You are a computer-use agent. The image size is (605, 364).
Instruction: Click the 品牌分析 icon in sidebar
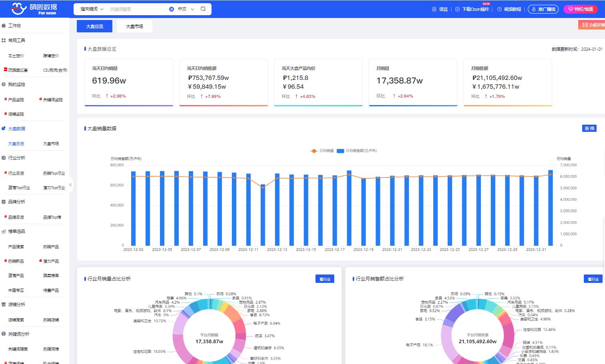4,202
